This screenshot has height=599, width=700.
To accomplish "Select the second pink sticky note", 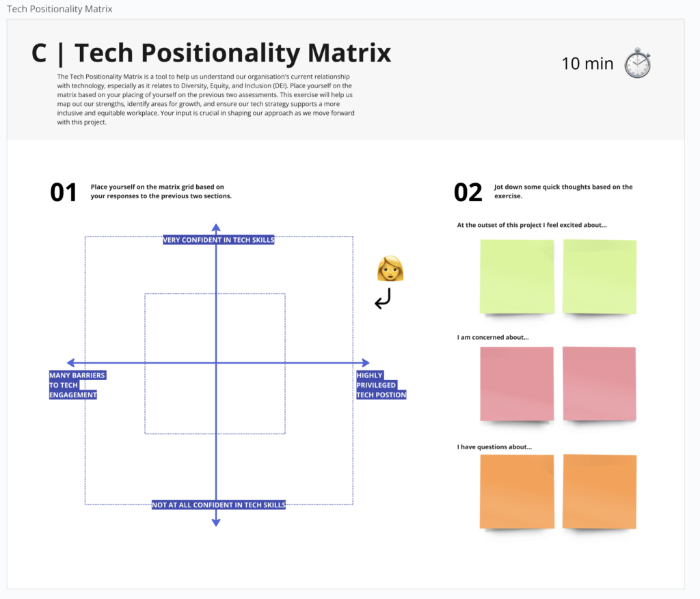I will pyautogui.click(x=600, y=384).
